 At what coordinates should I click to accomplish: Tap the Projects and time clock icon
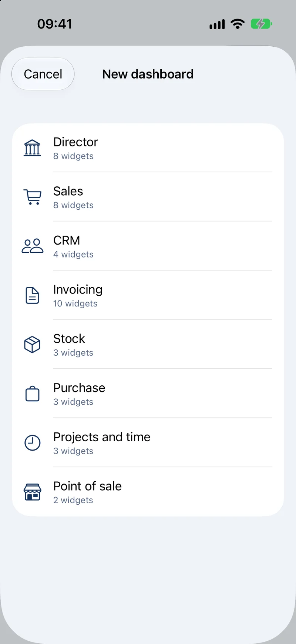32,443
